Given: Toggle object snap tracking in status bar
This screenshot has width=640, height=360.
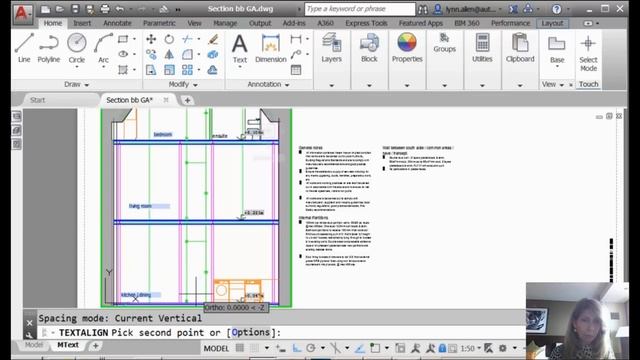Looking at the screenshot, I should (360, 348).
